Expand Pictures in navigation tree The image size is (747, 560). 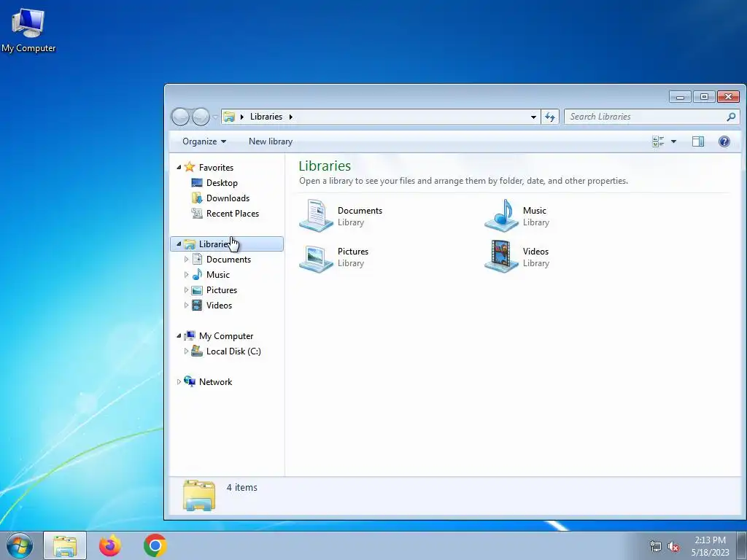click(186, 289)
